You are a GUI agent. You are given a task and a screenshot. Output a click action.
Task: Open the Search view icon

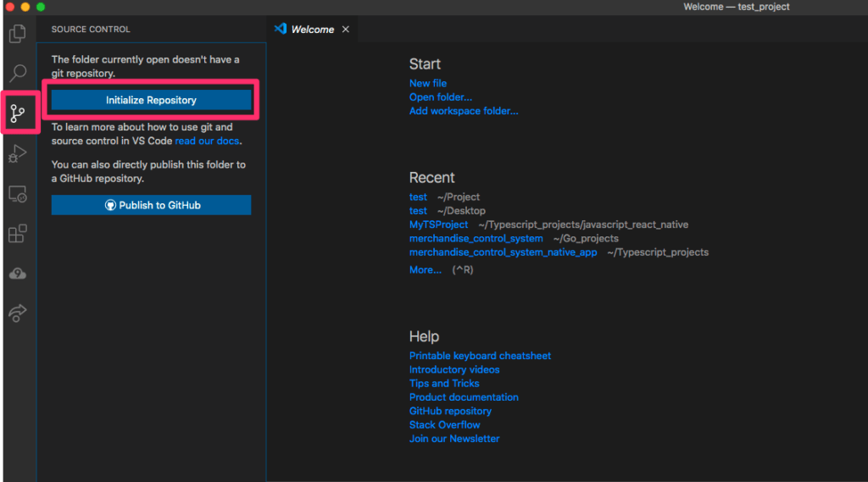17,74
